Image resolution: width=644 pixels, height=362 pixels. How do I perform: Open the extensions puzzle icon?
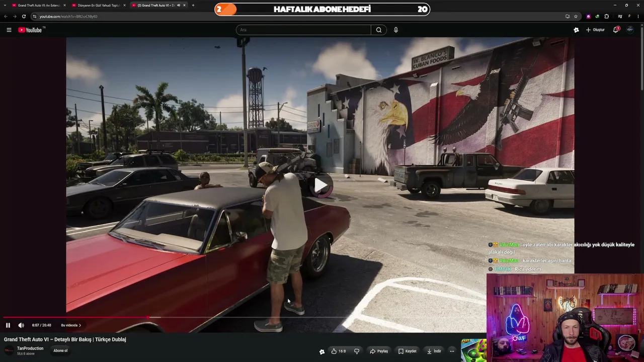[x=606, y=17]
